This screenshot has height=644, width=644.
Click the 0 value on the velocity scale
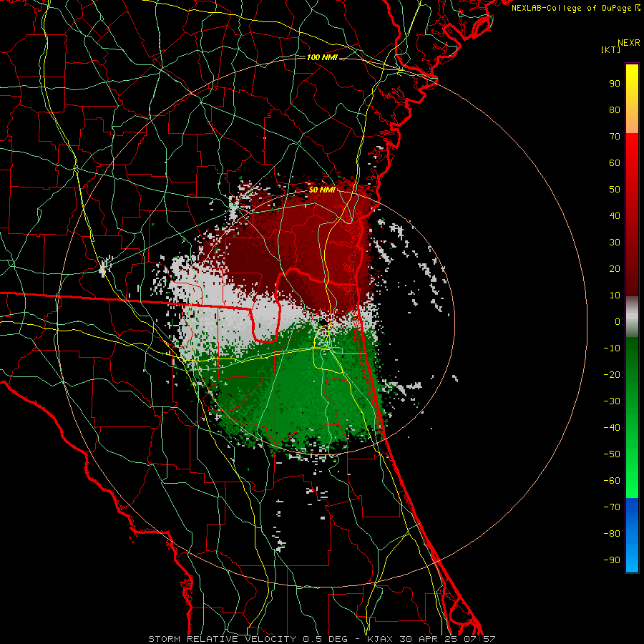tap(618, 321)
